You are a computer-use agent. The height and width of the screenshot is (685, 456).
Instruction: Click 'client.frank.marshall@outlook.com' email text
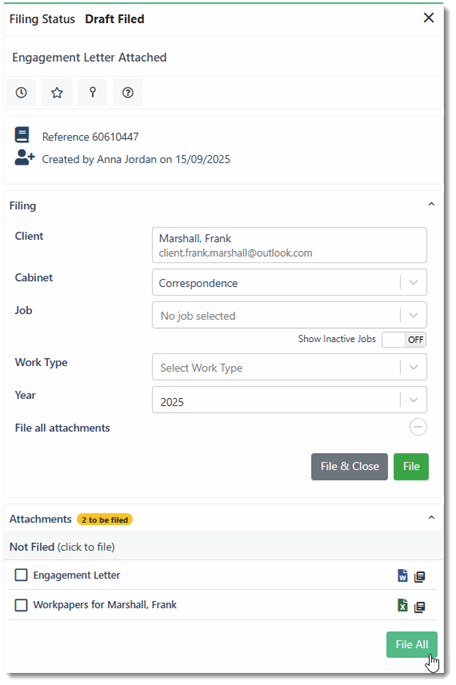[x=235, y=253]
